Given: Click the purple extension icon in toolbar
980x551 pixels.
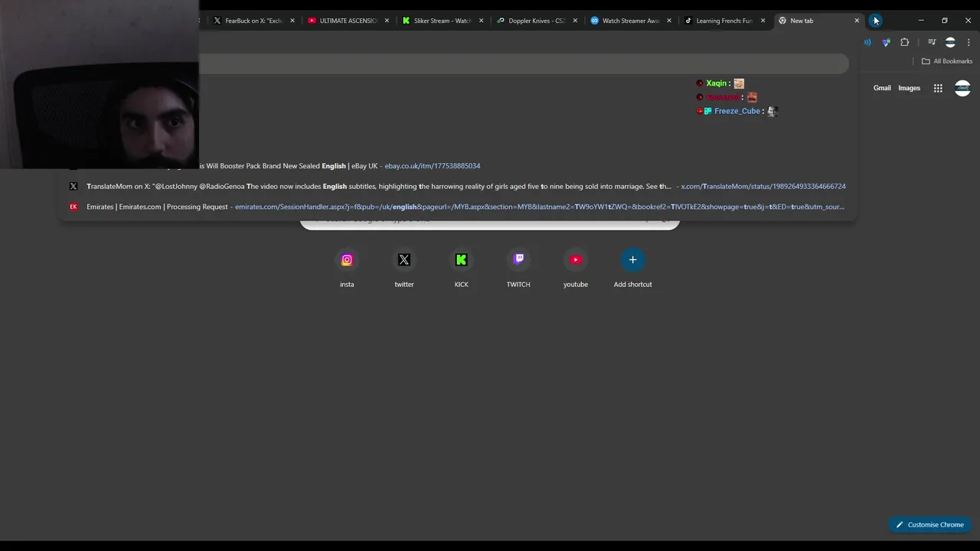Looking at the screenshot, I should point(886,42).
